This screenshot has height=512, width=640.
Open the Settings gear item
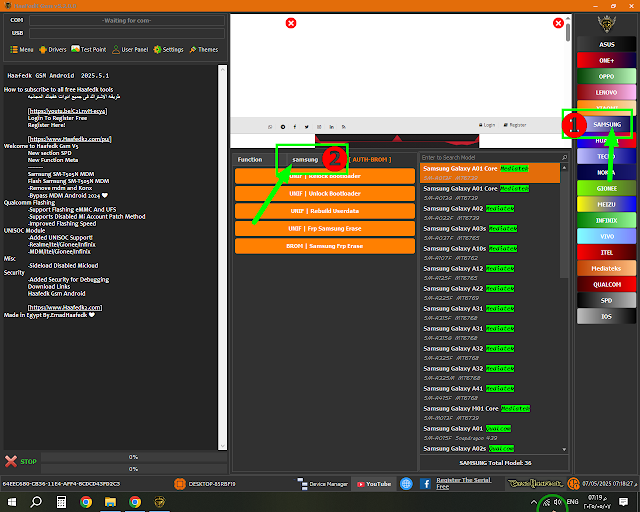[168, 49]
